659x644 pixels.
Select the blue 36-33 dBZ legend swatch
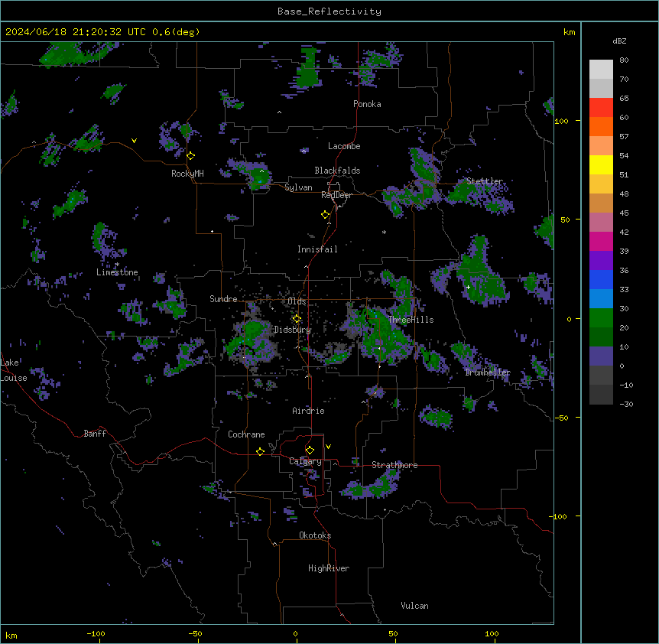click(601, 279)
